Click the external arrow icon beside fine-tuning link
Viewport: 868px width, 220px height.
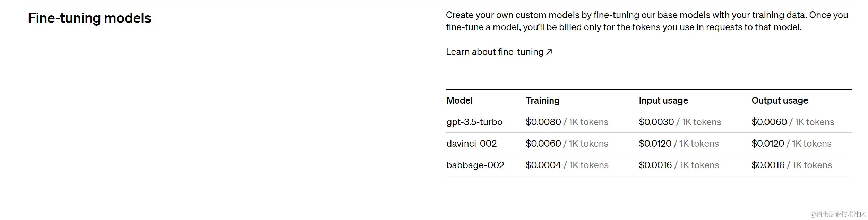click(x=549, y=52)
